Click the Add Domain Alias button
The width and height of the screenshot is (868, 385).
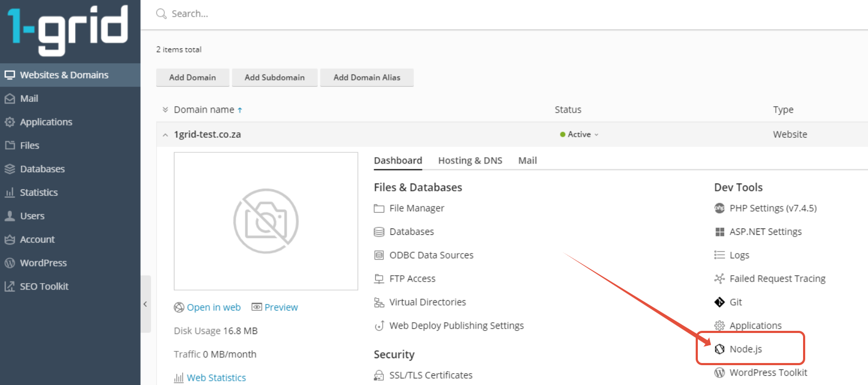point(367,77)
